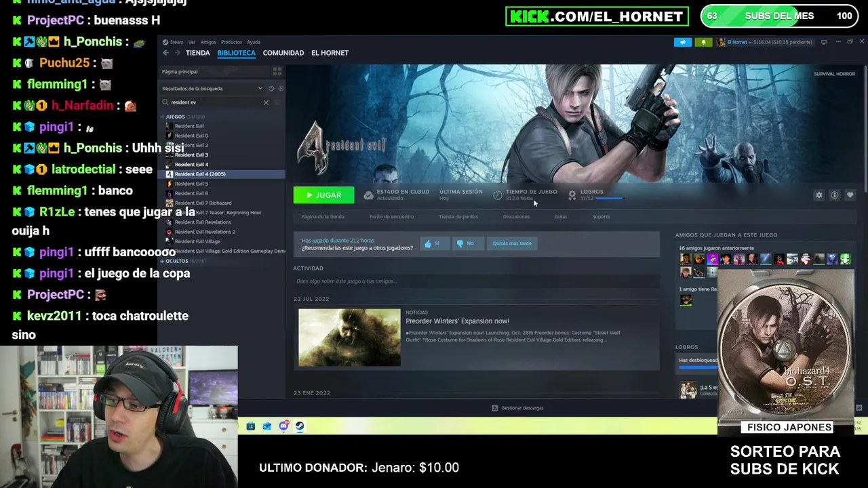Open the COMUNIDAD tab
The width and height of the screenshot is (868, 488).
tap(283, 53)
